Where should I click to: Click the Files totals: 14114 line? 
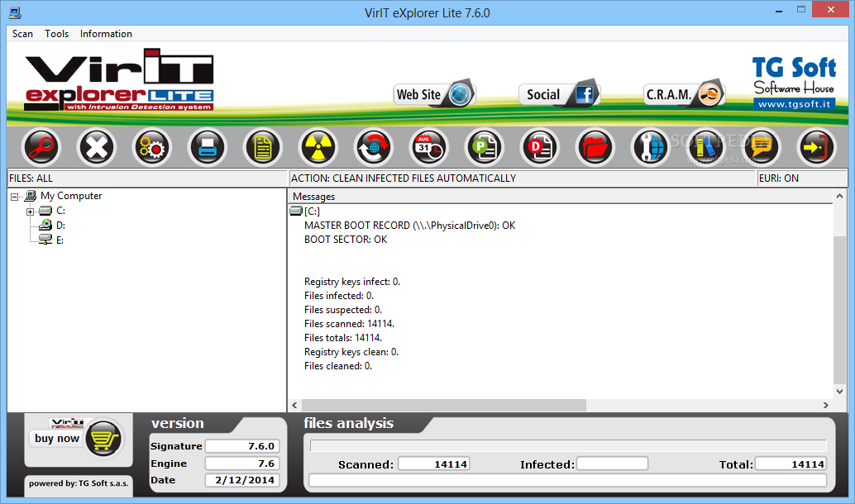tap(343, 338)
